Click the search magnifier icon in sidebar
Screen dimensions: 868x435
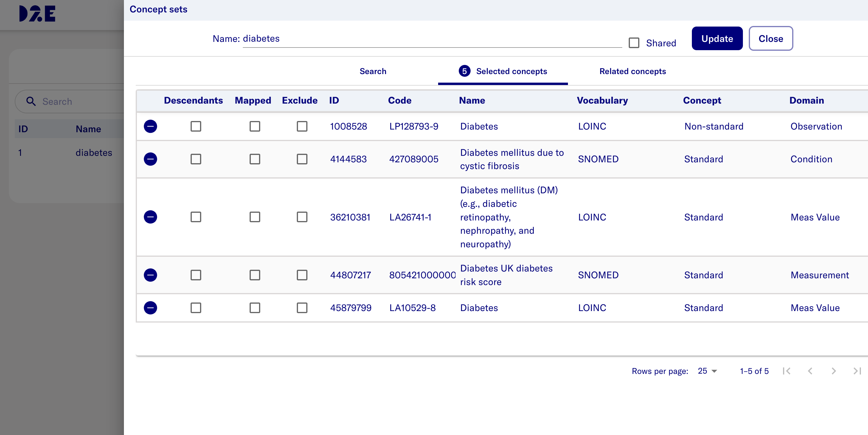tap(31, 102)
